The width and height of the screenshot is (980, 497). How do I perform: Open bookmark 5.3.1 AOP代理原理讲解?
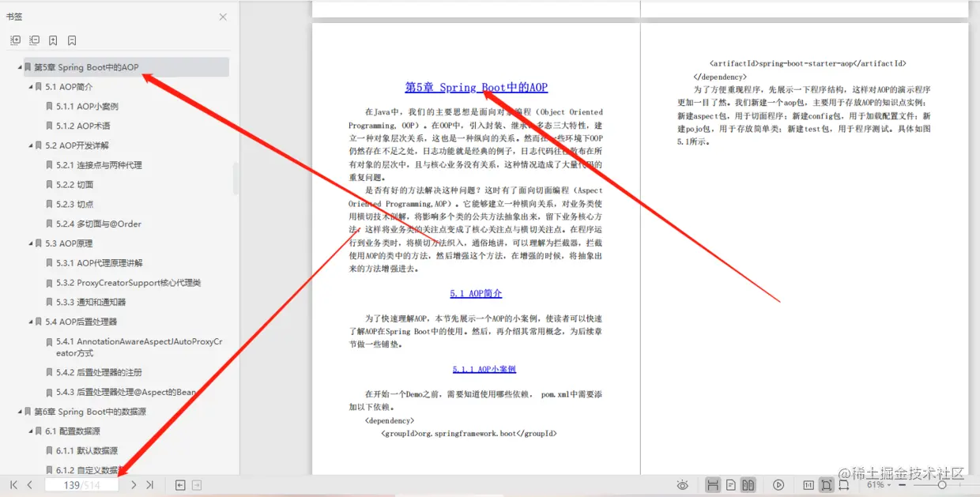[100, 263]
